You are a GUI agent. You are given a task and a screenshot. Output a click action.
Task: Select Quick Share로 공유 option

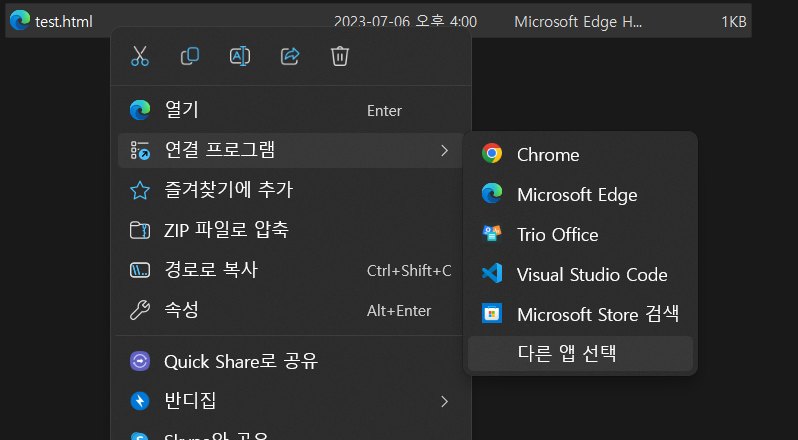coord(291,362)
